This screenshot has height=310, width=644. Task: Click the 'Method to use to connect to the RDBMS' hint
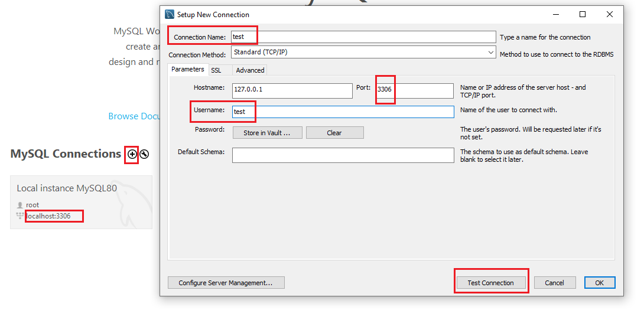pyautogui.click(x=557, y=54)
